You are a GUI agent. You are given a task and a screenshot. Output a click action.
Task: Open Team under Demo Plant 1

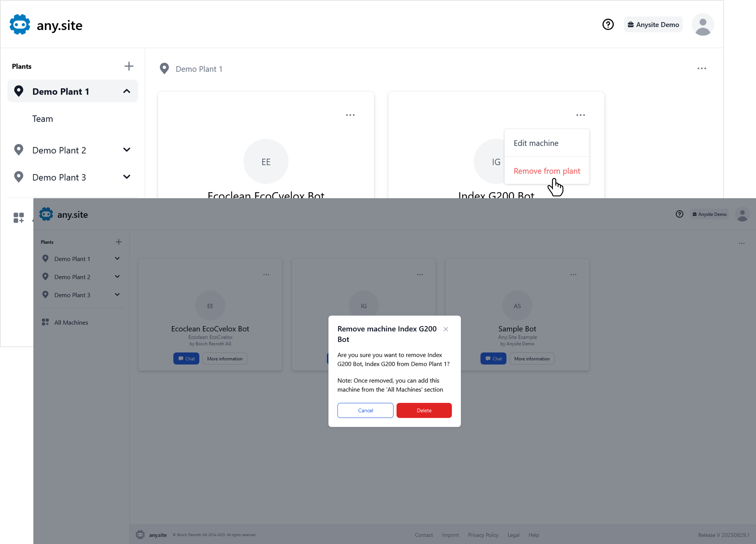(43, 119)
